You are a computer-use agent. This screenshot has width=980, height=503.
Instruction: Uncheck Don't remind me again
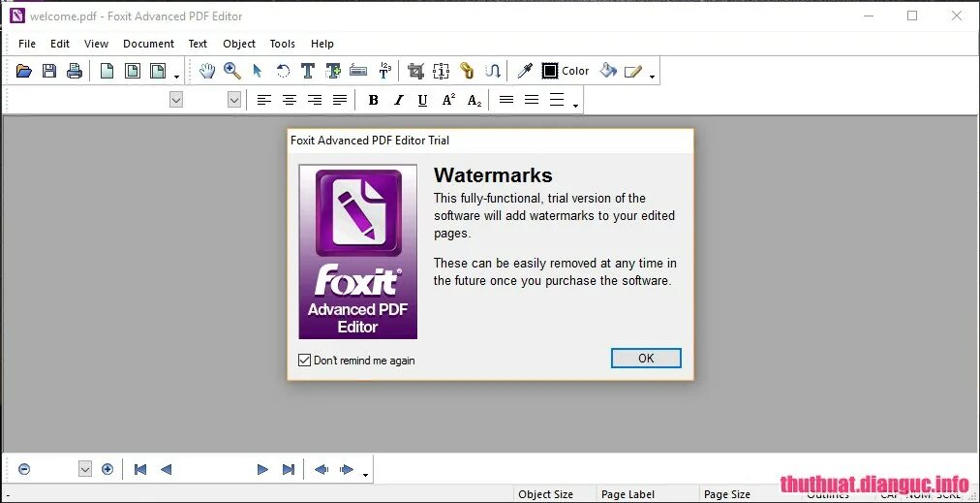[x=304, y=361]
